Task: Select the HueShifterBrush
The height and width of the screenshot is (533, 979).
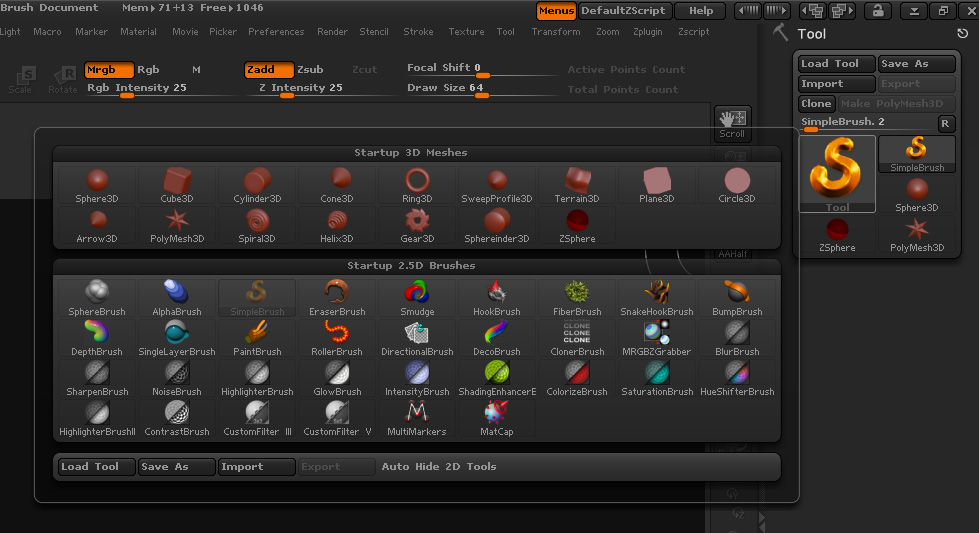Action: 736,379
